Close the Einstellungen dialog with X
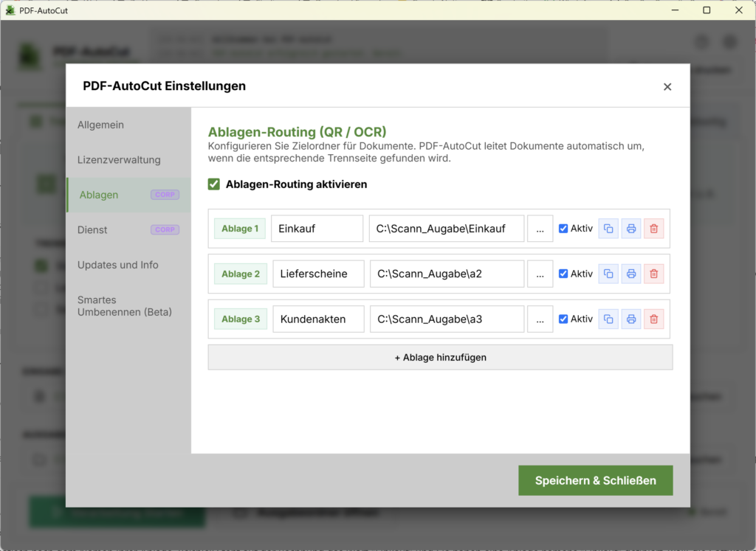756x551 pixels. (667, 87)
